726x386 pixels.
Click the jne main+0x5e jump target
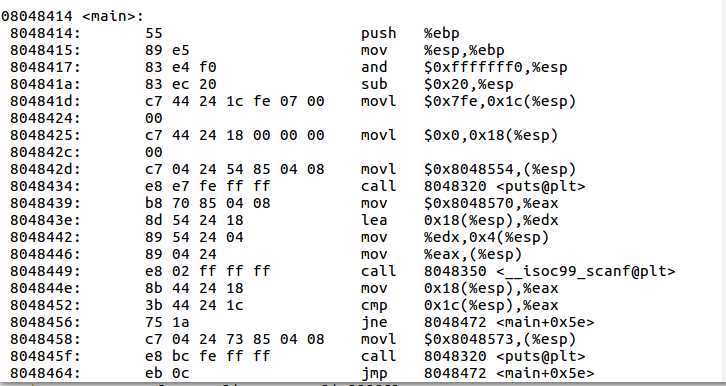509,323
